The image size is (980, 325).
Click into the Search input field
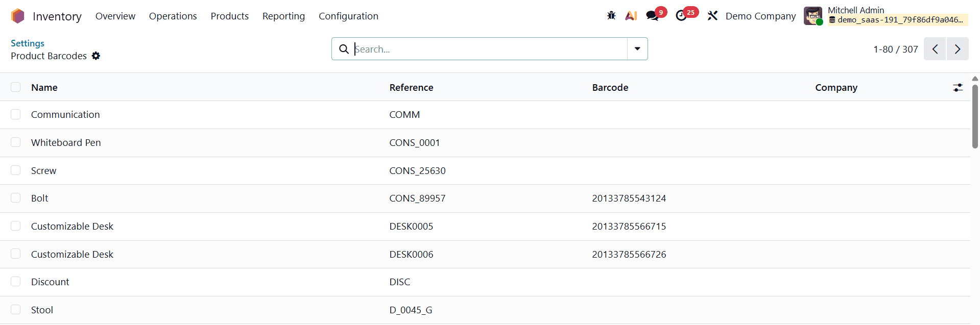click(x=490, y=49)
